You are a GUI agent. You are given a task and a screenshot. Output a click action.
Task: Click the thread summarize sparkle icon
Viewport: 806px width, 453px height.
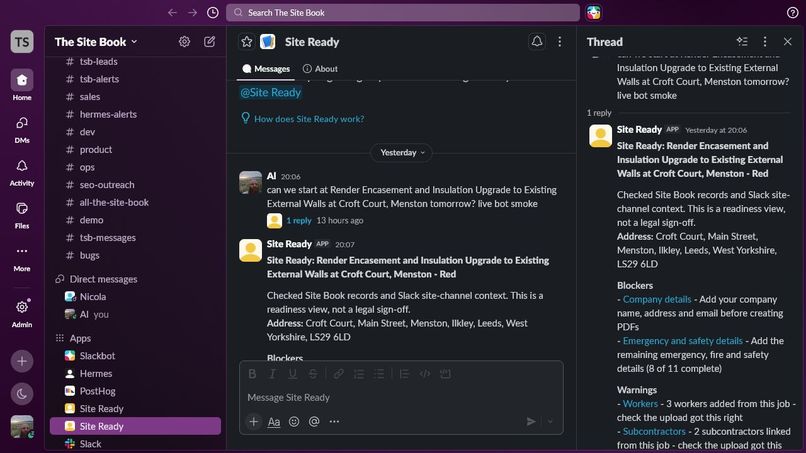pyautogui.click(x=742, y=42)
